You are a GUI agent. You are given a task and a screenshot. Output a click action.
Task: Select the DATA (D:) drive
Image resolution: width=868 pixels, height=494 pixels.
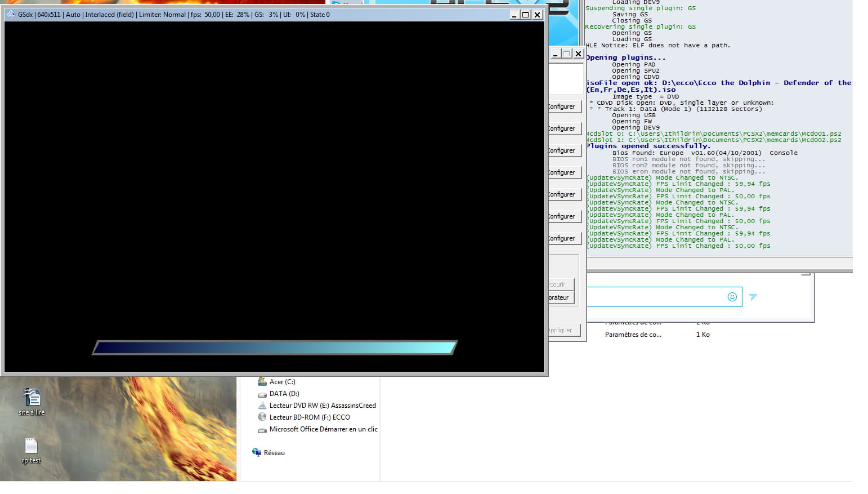point(284,394)
